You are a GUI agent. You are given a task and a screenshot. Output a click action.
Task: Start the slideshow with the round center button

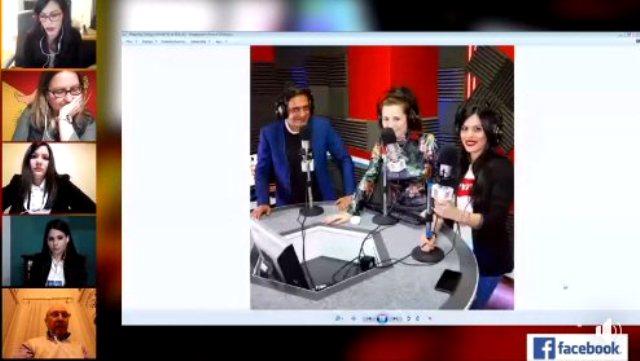(382, 318)
